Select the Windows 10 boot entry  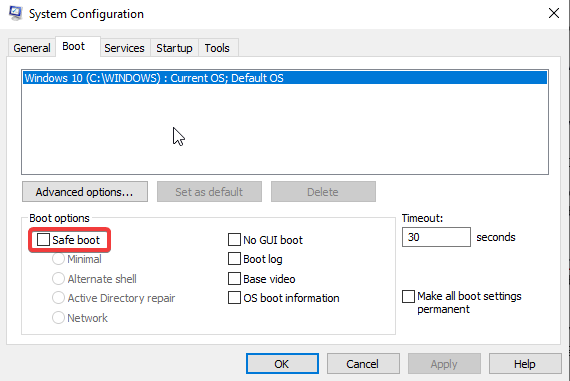pyautogui.click(x=285, y=78)
